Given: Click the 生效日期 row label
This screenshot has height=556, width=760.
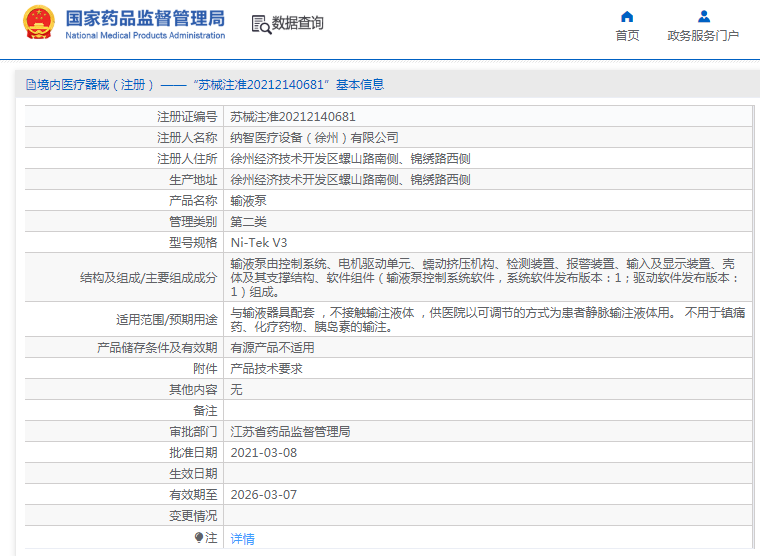Looking at the screenshot, I should (193, 474).
